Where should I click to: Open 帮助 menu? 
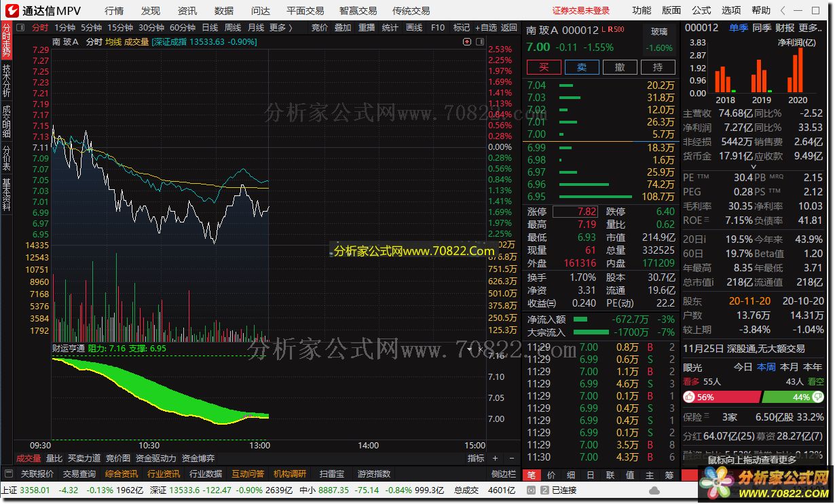(x=761, y=11)
